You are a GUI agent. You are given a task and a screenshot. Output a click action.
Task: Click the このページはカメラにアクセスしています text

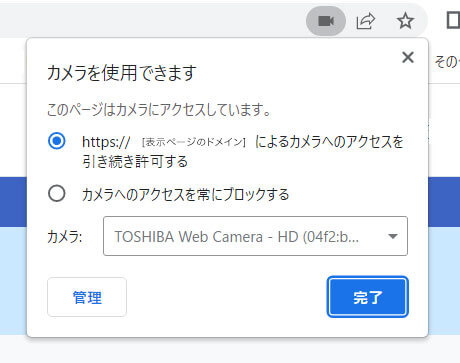[159, 110]
